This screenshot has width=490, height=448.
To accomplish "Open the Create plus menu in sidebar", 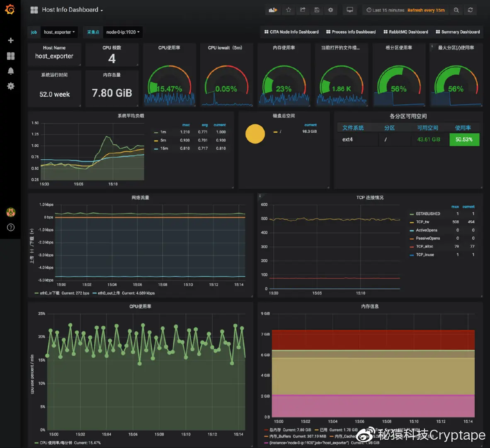I will (11, 41).
